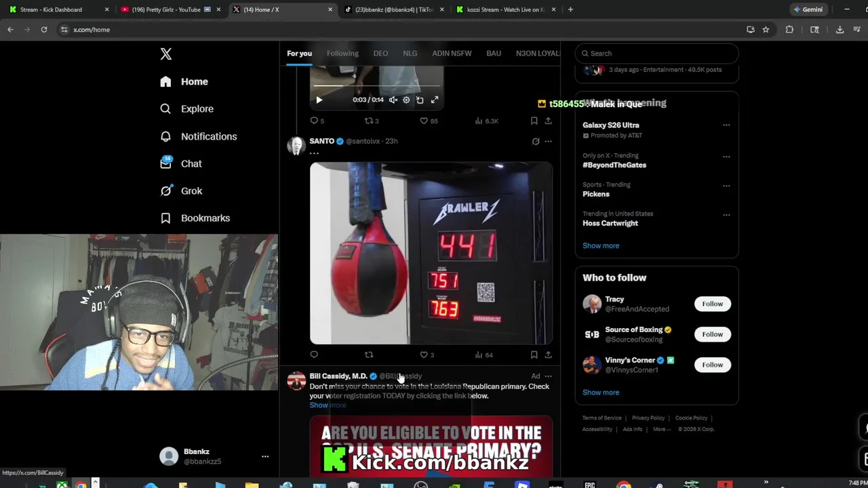Bookmark SANTO's post

click(534, 354)
